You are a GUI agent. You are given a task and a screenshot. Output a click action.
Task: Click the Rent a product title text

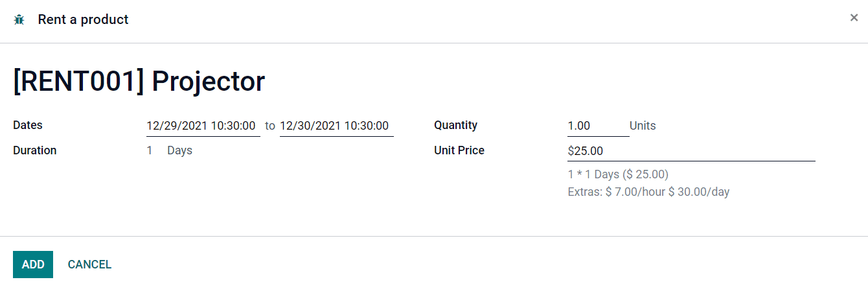pyautogui.click(x=83, y=20)
